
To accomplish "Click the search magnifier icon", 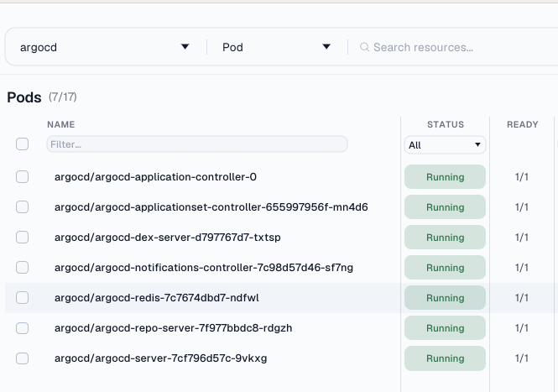I will pyautogui.click(x=364, y=47).
